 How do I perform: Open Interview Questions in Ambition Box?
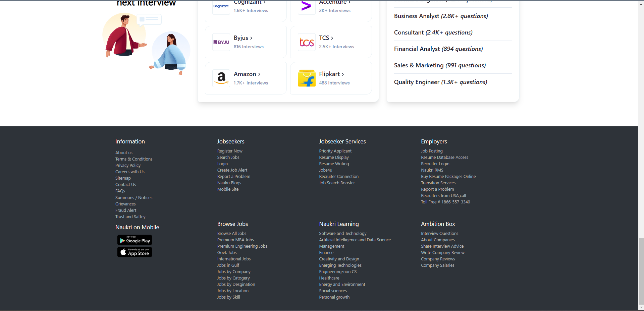coord(439,234)
